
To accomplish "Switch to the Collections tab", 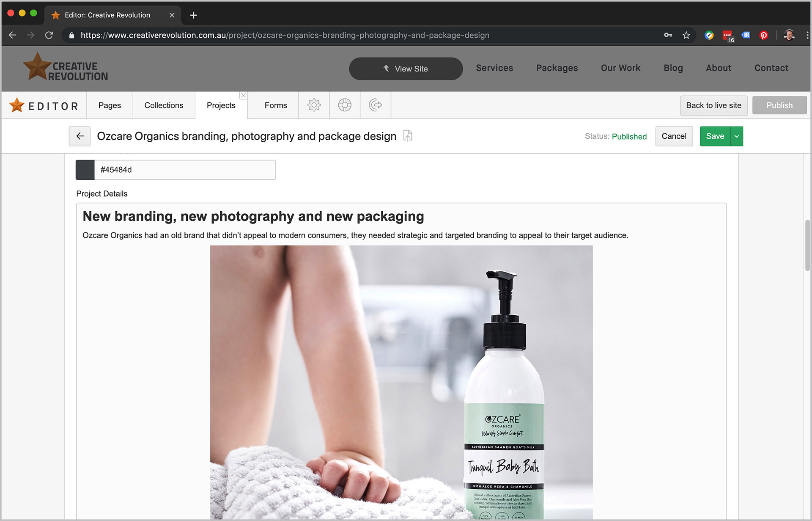I will click(164, 105).
